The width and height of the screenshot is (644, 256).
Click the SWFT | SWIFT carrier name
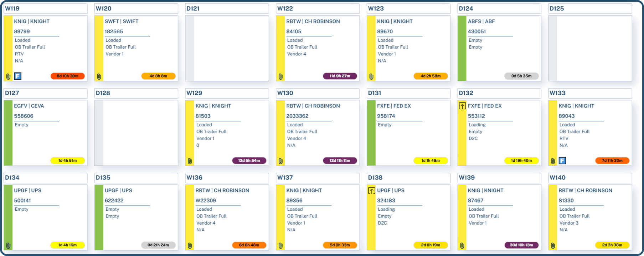coord(122,21)
